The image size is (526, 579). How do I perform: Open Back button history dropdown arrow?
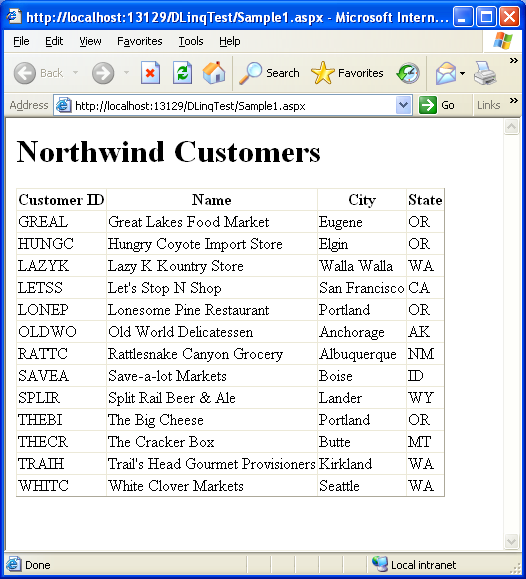[x=75, y=72]
